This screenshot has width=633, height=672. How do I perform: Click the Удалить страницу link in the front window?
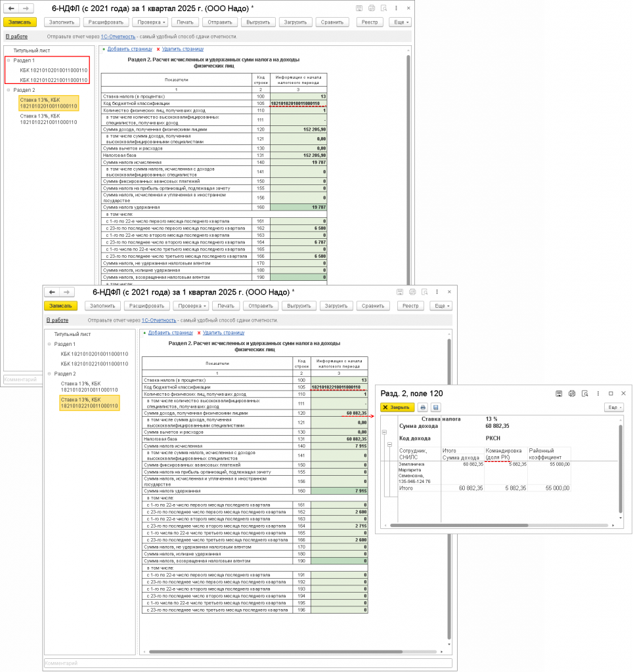[223, 333]
